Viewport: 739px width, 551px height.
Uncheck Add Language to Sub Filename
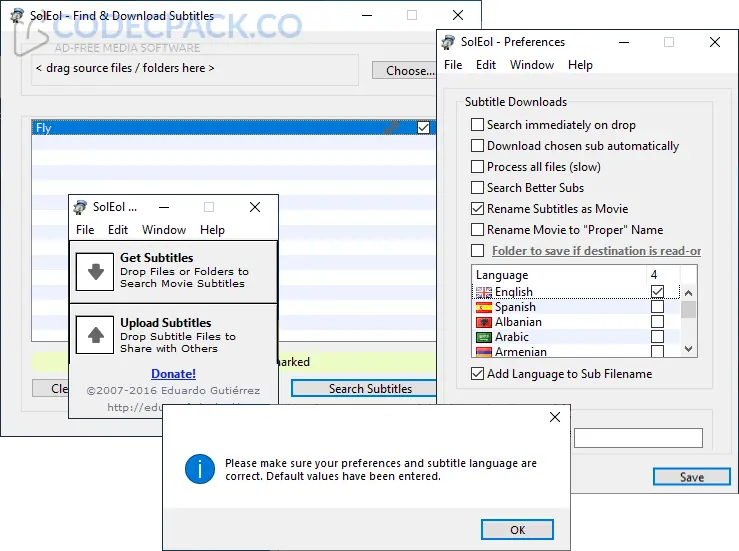click(x=477, y=373)
